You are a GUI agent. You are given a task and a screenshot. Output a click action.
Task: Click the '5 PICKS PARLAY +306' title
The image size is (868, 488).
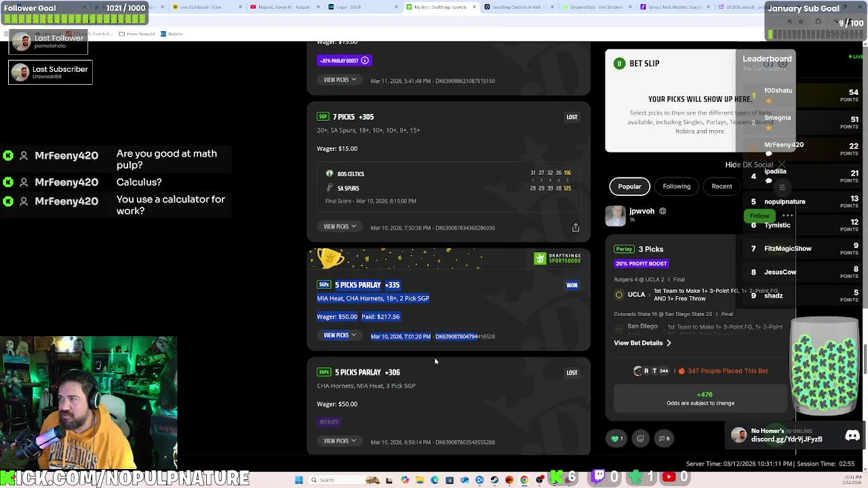coord(367,372)
